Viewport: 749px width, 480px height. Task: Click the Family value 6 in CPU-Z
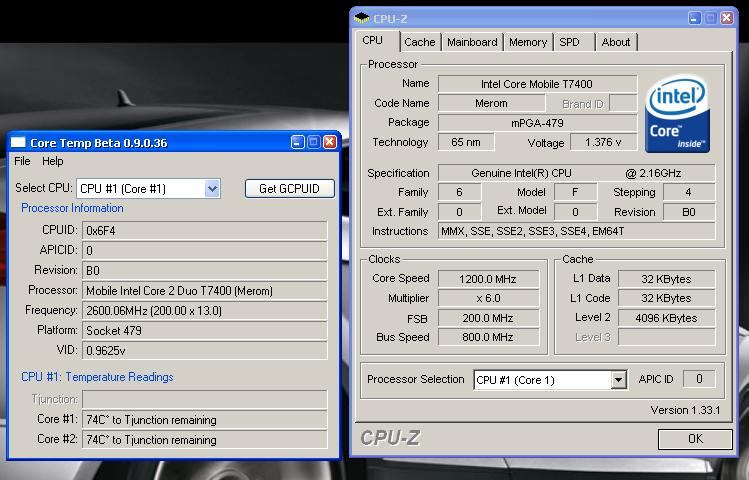click(x=459, y=192)
